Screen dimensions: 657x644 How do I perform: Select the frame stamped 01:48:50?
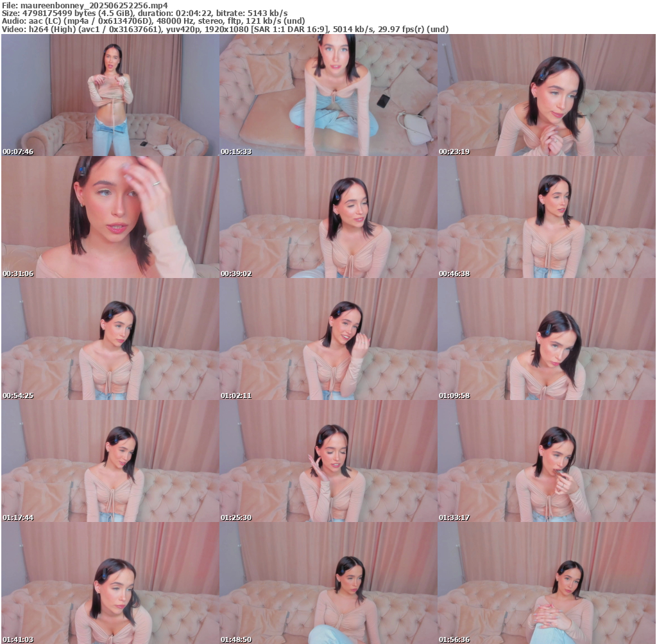[328, 583]
